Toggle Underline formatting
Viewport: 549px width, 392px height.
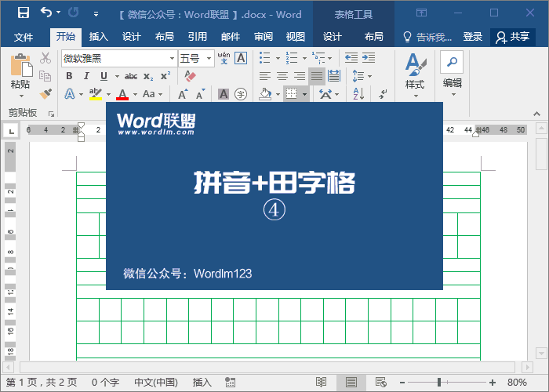click(104, 76)
